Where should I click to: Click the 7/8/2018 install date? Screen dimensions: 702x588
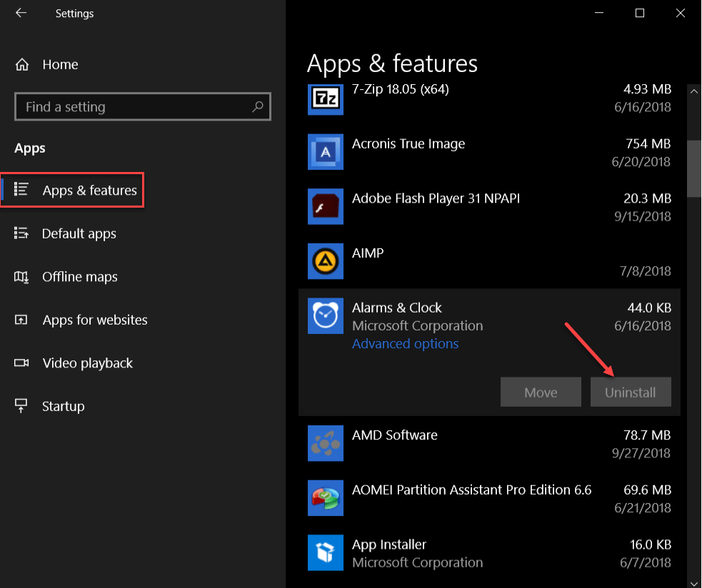point(645,270)
